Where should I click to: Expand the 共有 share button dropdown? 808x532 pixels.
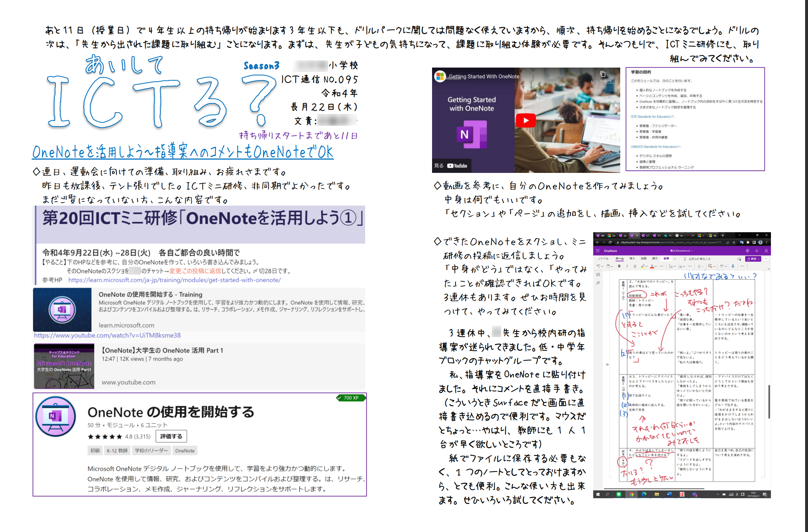[x=758, y=259]
